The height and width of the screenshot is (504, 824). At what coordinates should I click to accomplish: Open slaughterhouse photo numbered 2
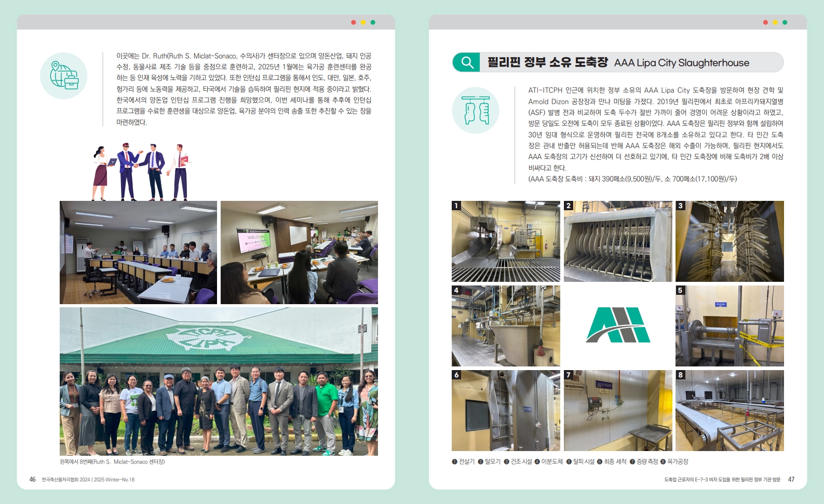(618, 241)
